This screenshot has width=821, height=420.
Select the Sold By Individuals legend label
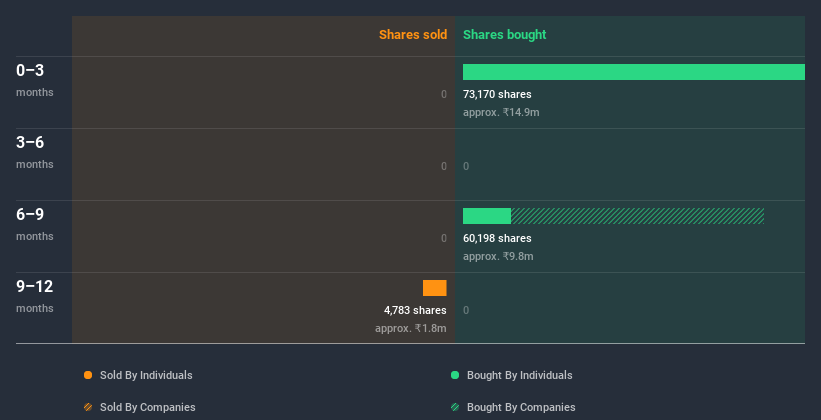[x=146, y=375]
